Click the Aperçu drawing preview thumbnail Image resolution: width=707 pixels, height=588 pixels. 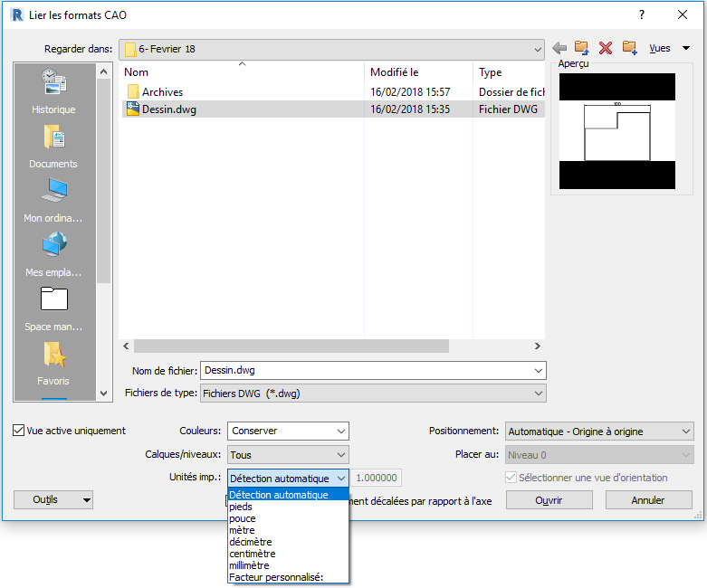(617, 131)
